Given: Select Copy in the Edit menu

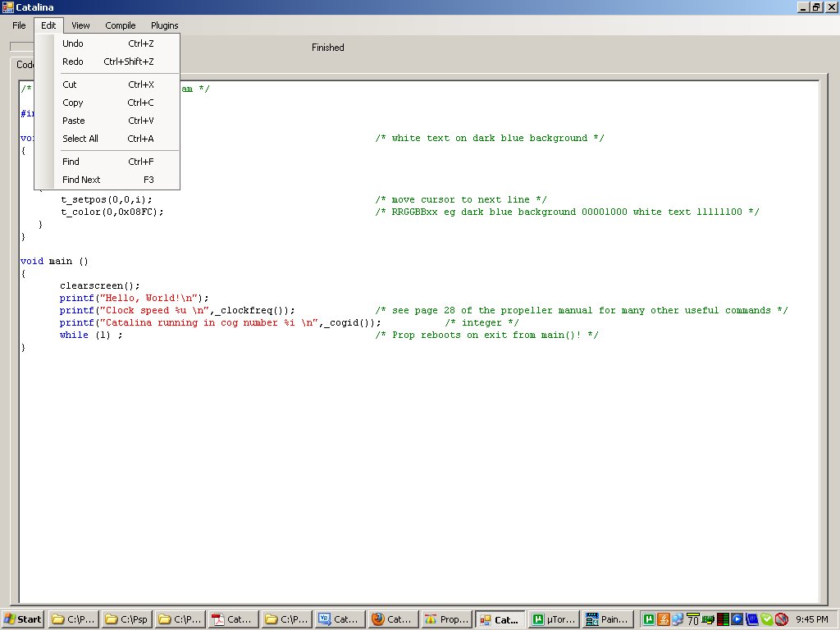Looking at the screenshot, I should pyautogui.click(x=107, y=103).
